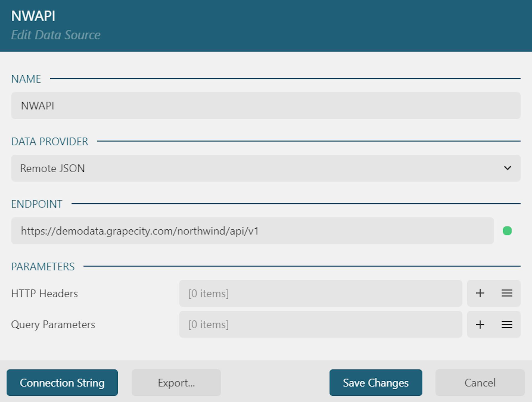
Task: Click the Save Changes button
Action: point(376,383)
